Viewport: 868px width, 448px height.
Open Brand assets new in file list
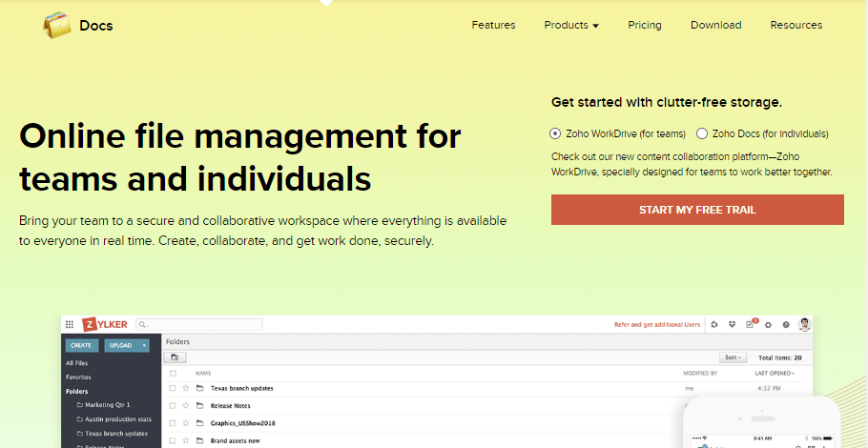[236, 440]
